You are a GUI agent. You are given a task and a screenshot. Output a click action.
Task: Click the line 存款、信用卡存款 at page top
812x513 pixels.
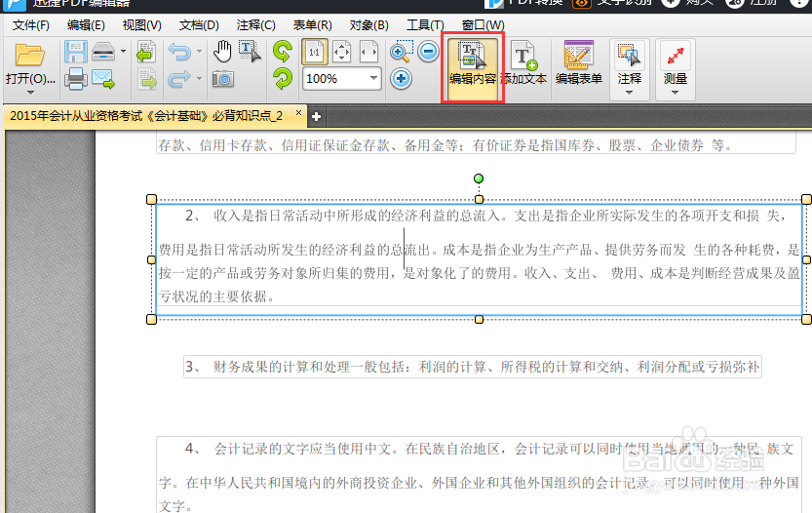tap(445, 145)
